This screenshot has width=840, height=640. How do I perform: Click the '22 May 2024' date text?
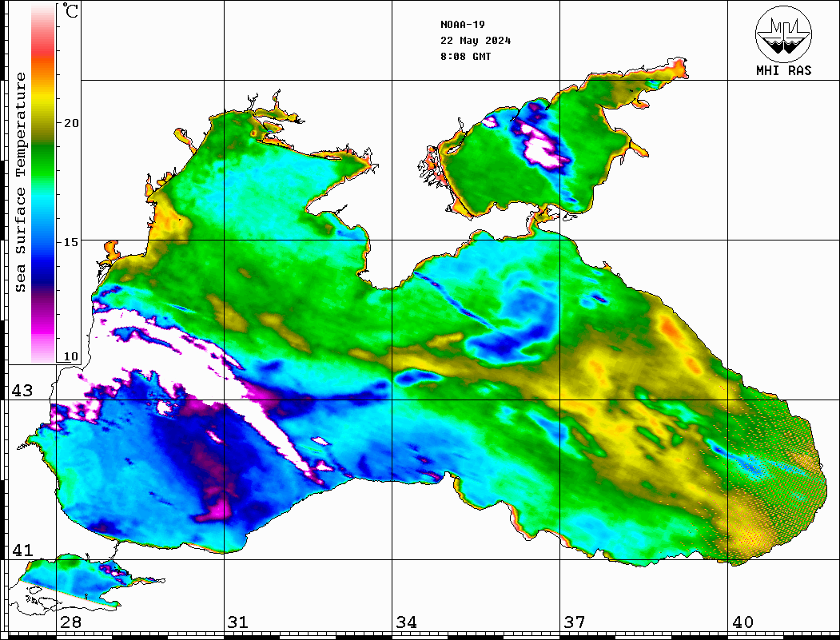(476, 41)
